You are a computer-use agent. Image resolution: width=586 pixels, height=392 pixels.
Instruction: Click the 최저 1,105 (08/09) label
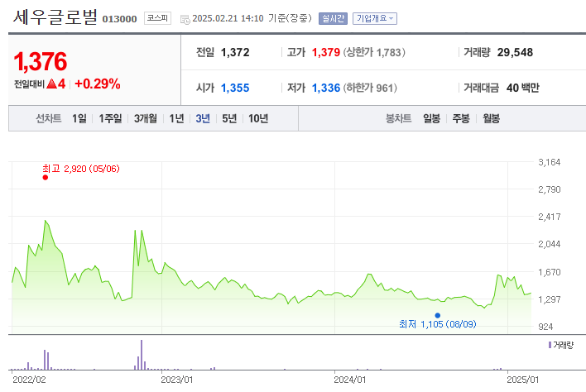click(x=438, y=324)
